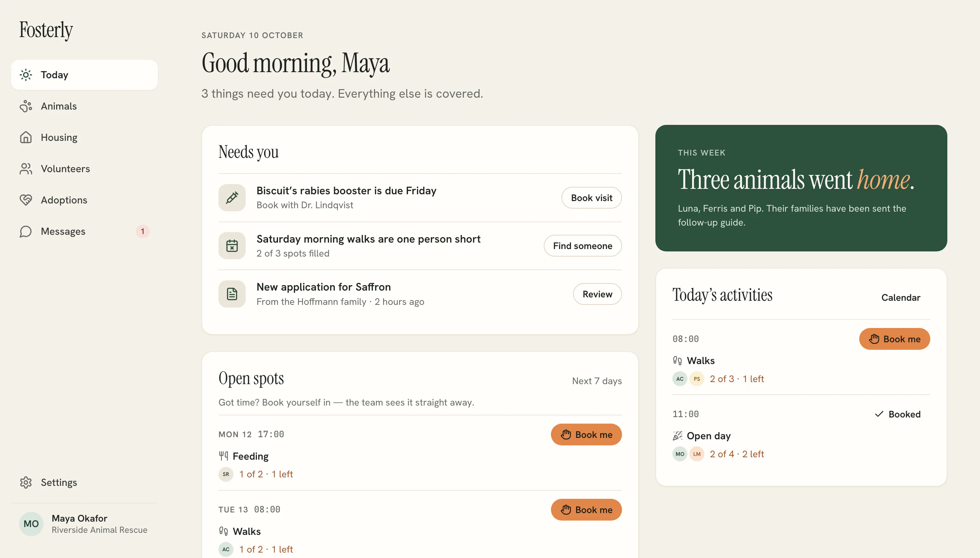Open Messages in the sidebar

(84, 231)
